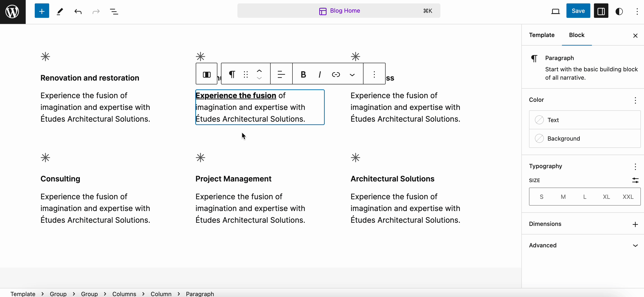Toggle the Settings sidebar panel button
The image size is (644, 297).
pyautogui.click(x=601, y=11)
